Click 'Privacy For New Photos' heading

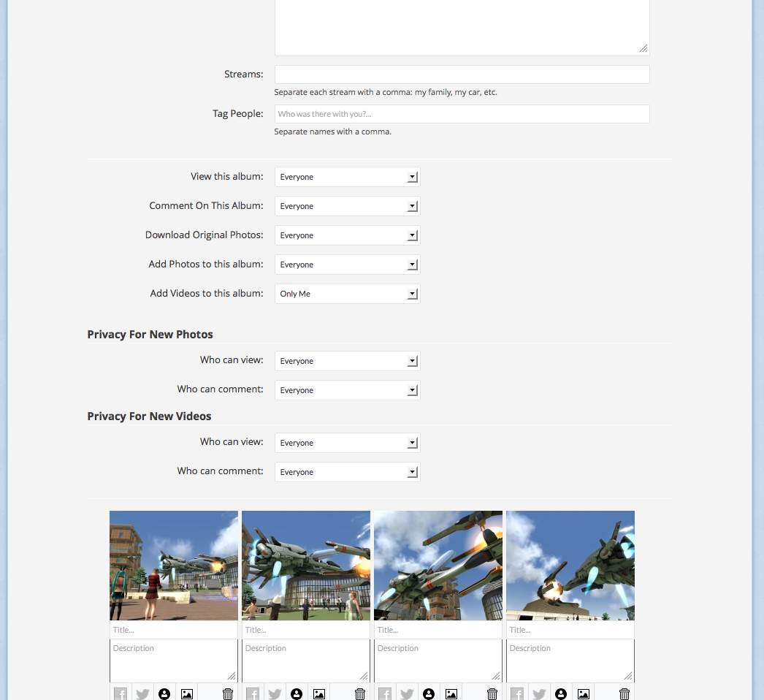pos(150,335)
